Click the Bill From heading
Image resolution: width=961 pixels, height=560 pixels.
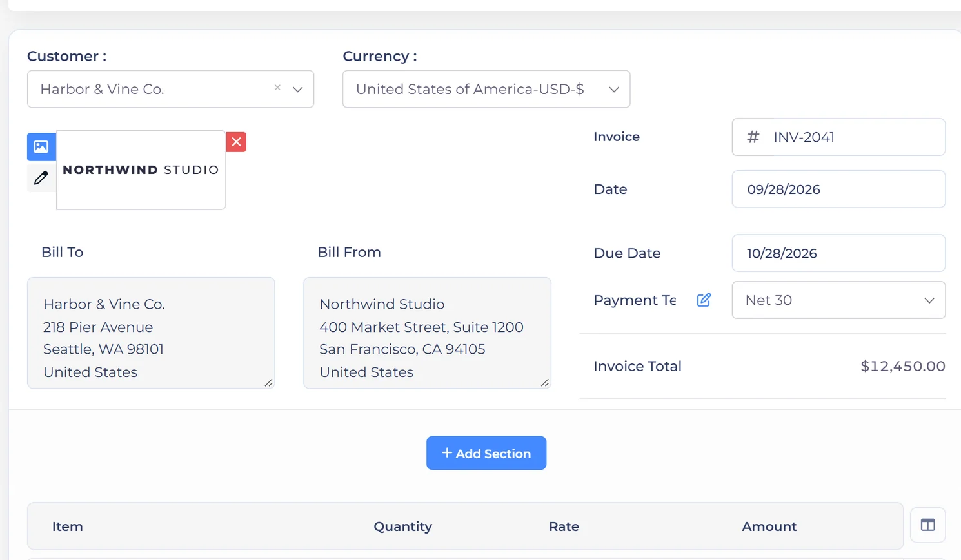coord(349,252)
